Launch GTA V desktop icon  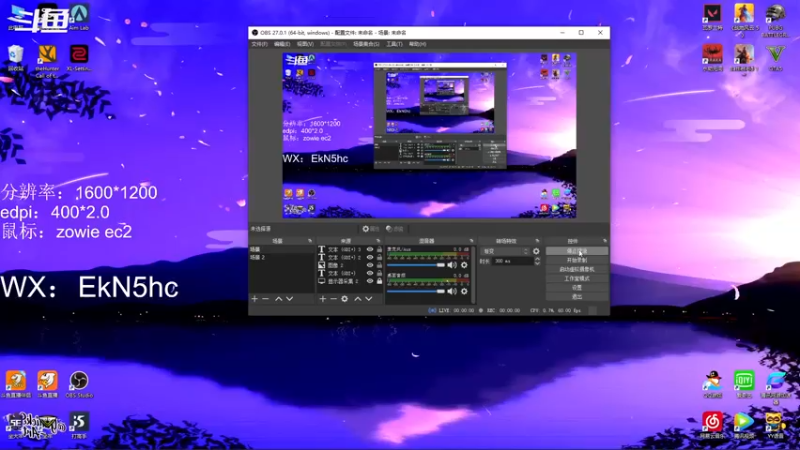[776, 57]
